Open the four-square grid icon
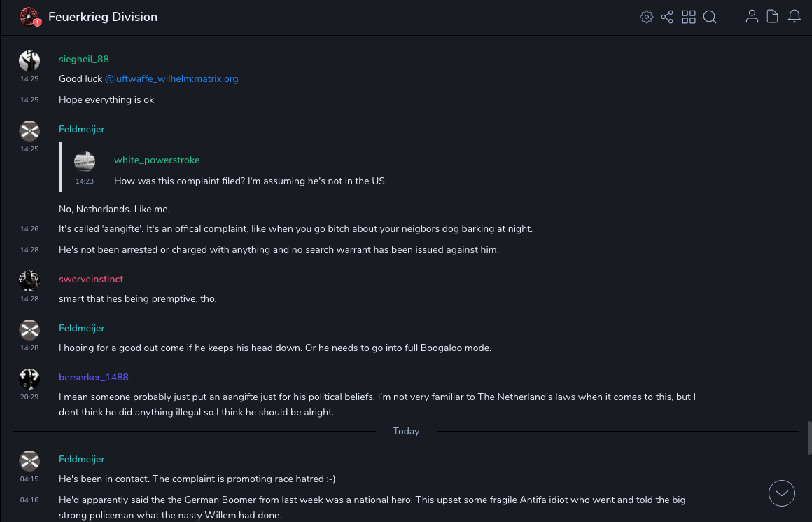Viewport: 812px width, 522px height. pos(689,17)
